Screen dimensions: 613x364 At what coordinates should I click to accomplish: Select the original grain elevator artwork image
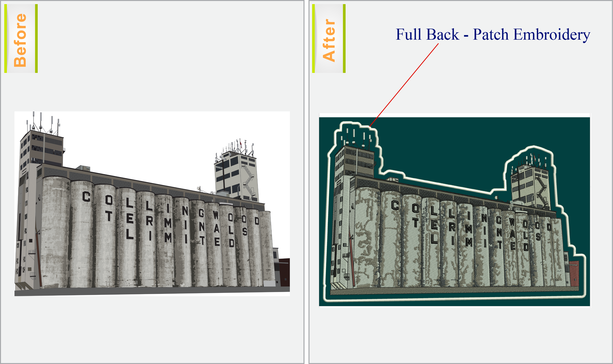[x=152, y=204]
